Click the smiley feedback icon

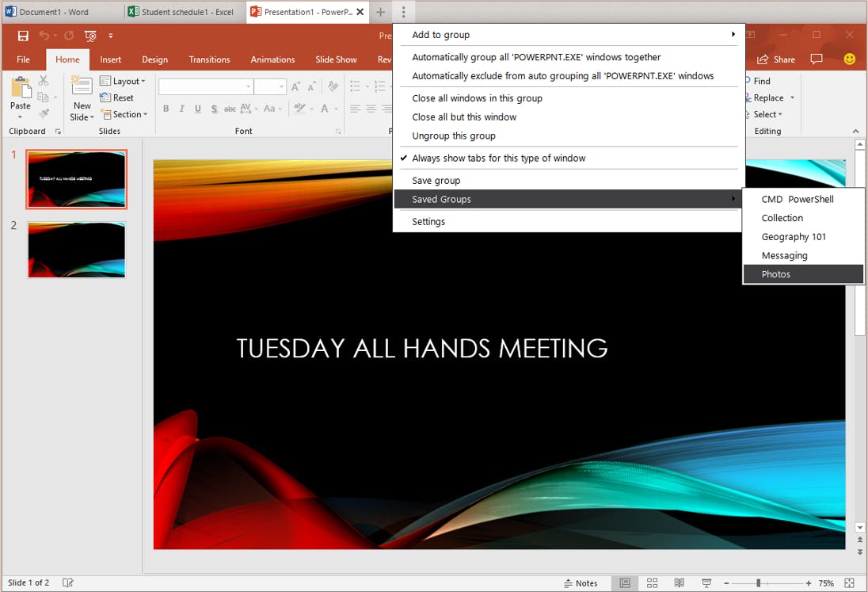[x=849, y=59]
